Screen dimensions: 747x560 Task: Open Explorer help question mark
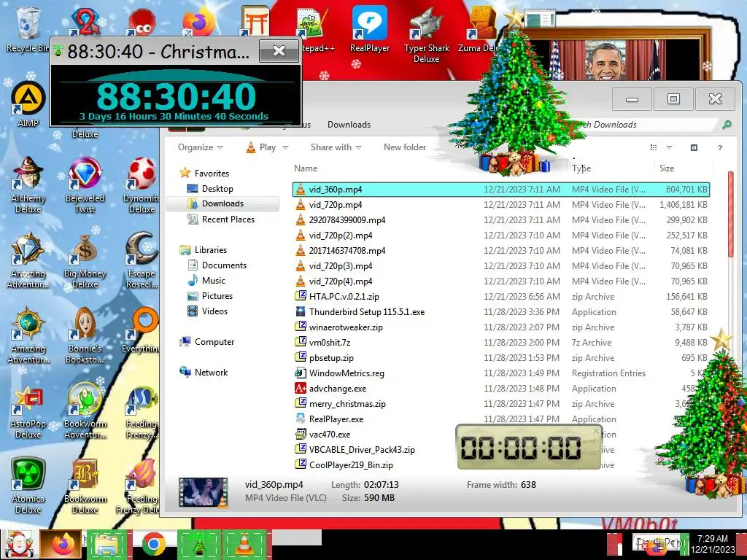pos(720,147)
